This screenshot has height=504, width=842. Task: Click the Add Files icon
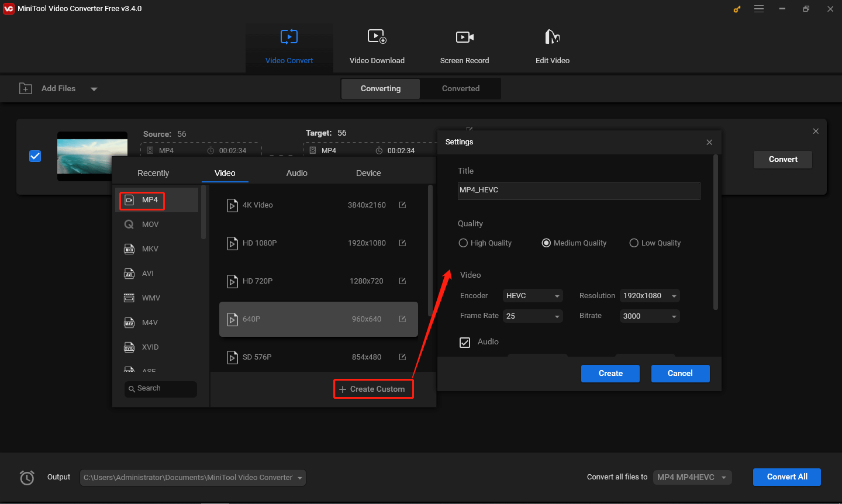(26, 88)
